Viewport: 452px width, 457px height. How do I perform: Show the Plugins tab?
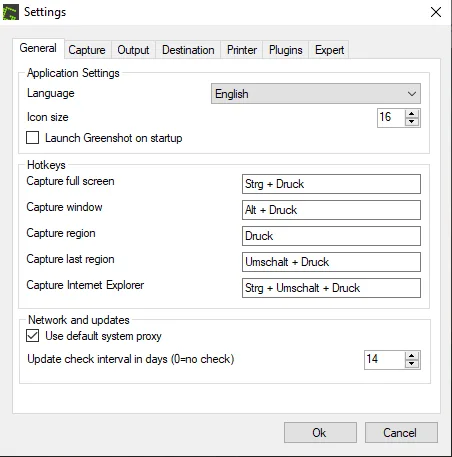286,50
